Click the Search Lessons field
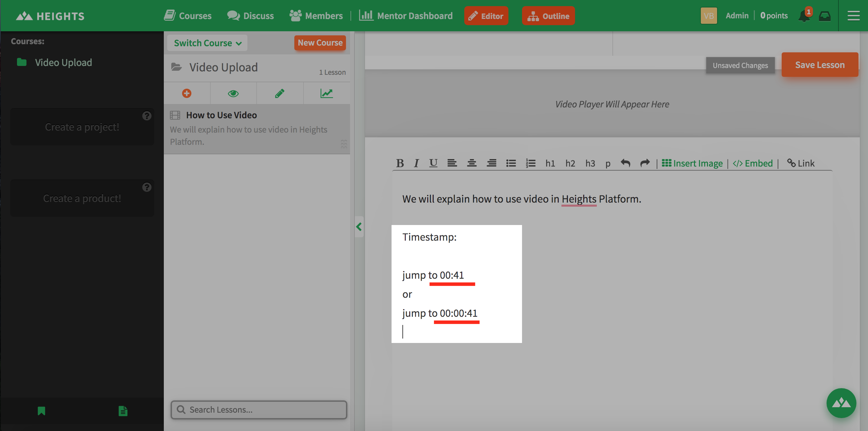The height and width of the screenshot is (431, 868). click(259, 410)
